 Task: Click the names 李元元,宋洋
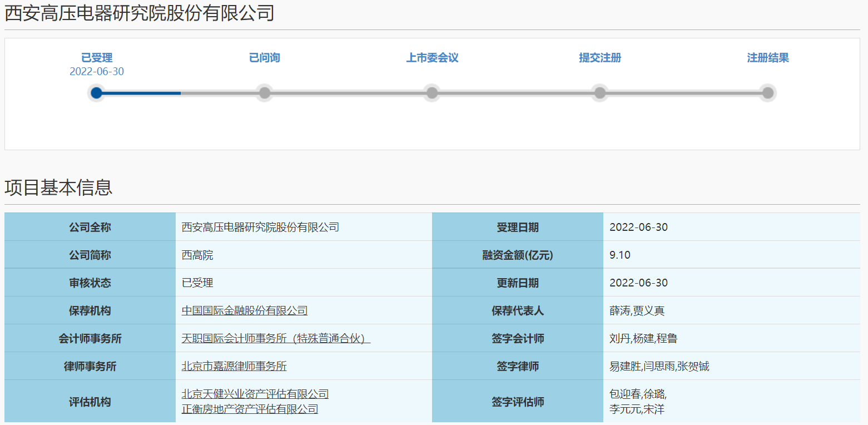(637, 409)
